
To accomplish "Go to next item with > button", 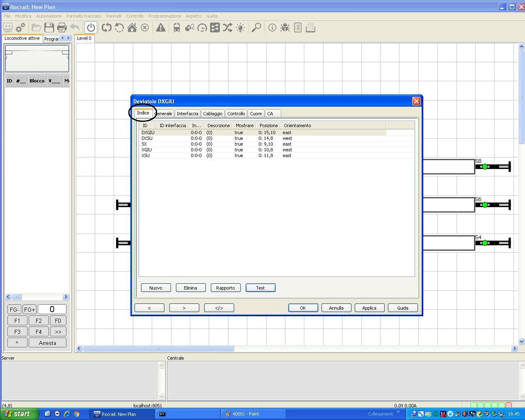I will coord(184,308).
